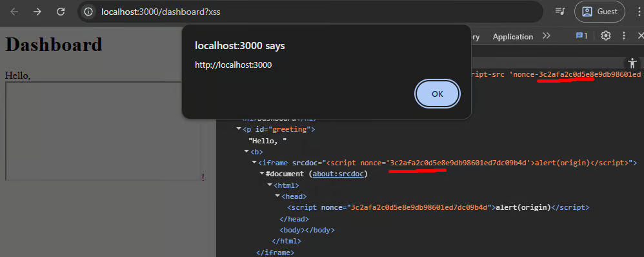Collapse the iframe srcdoc node
644x257 pixels.
pyautogui.click(x=254, y=163)
